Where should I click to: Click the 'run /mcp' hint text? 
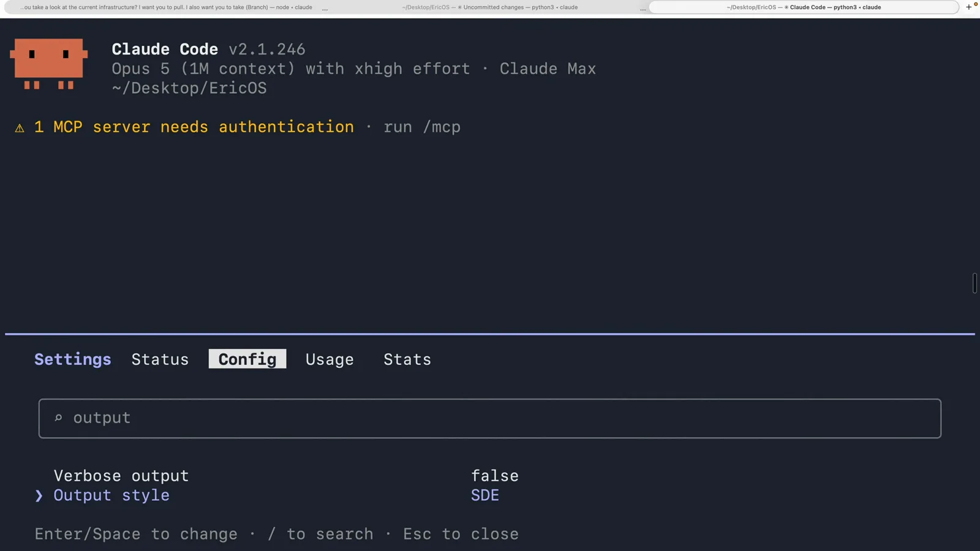[422, 127]
